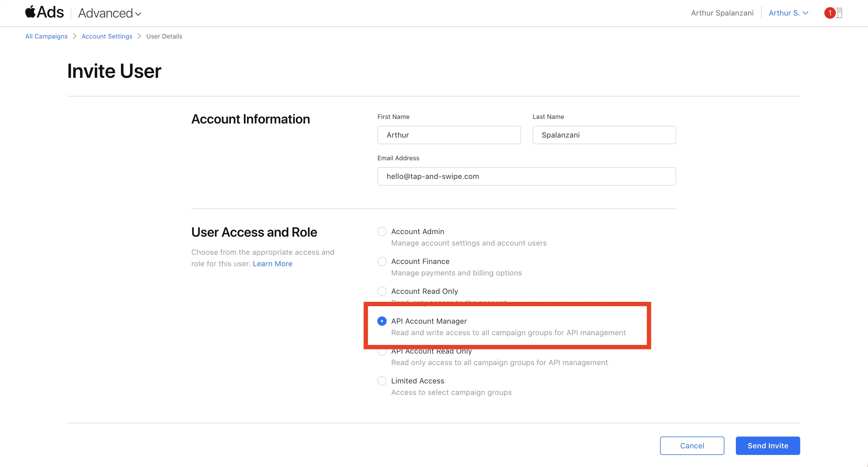This screenshot has width=868, height=467.
Task: Cancel the user invitation
Action: (x=692, y=445)
